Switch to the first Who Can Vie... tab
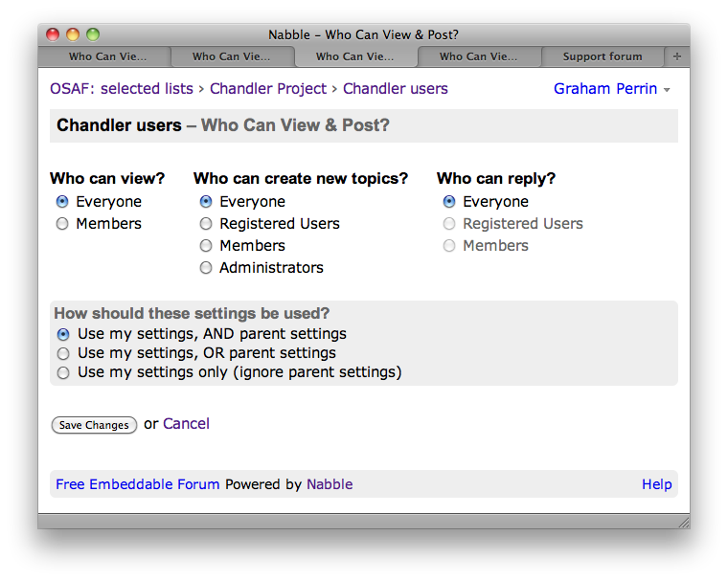This screenshot has width=728, height=581. click(107, 56)
